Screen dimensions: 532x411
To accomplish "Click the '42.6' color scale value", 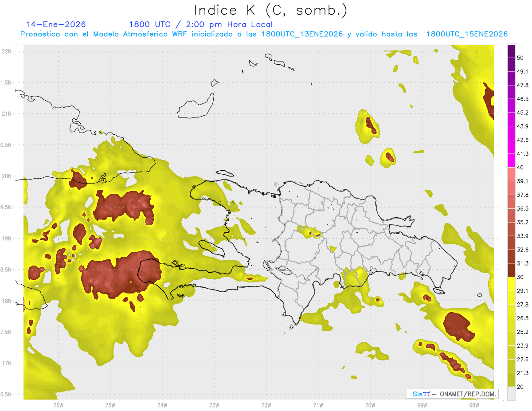I will (x=523, y=140).
